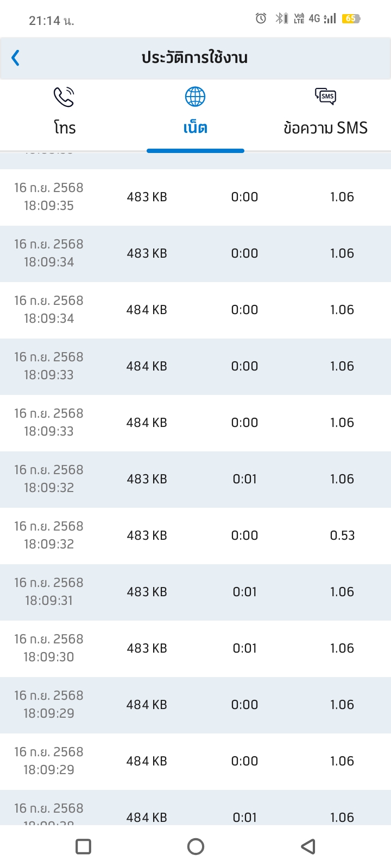391x868 pixels.
Task: Tap the globe internet icon
Action: 195,97
